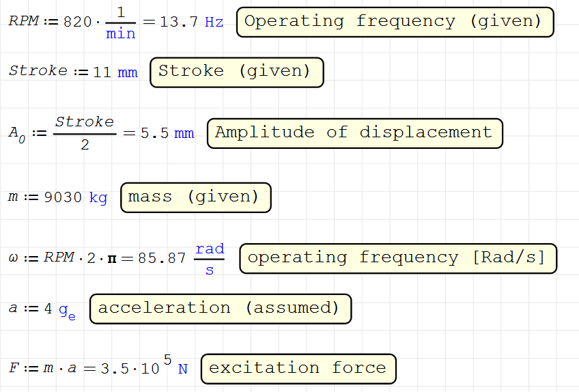Click the 820 value in RPM definition
This screenshot has width=579, height=392.
76,22
